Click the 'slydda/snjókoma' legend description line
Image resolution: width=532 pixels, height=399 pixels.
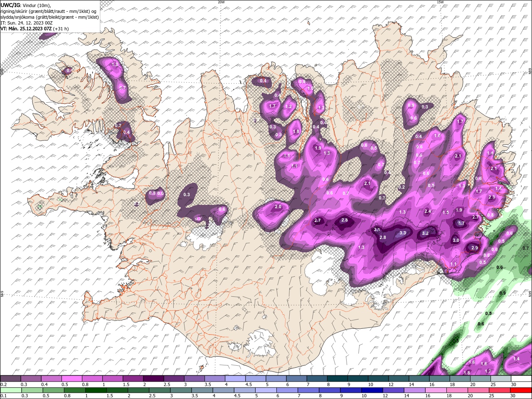tap(50, 17)
